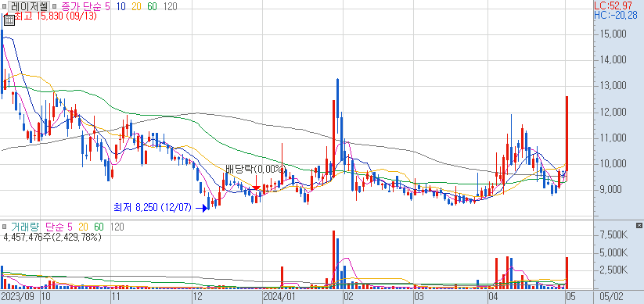Click the 11,000 price axis label

tap(613, 138)
